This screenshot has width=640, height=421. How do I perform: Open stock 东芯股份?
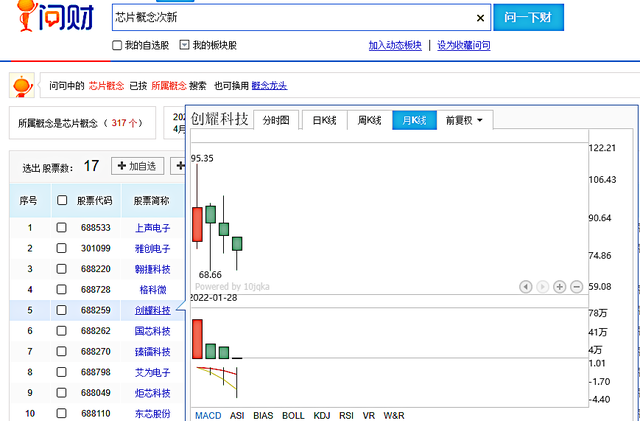153,414
